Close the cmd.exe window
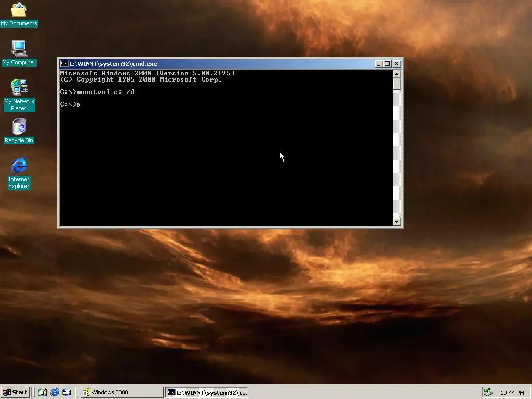Image resolution: width=532 pixels, height=399 pixels. (397, 64)
